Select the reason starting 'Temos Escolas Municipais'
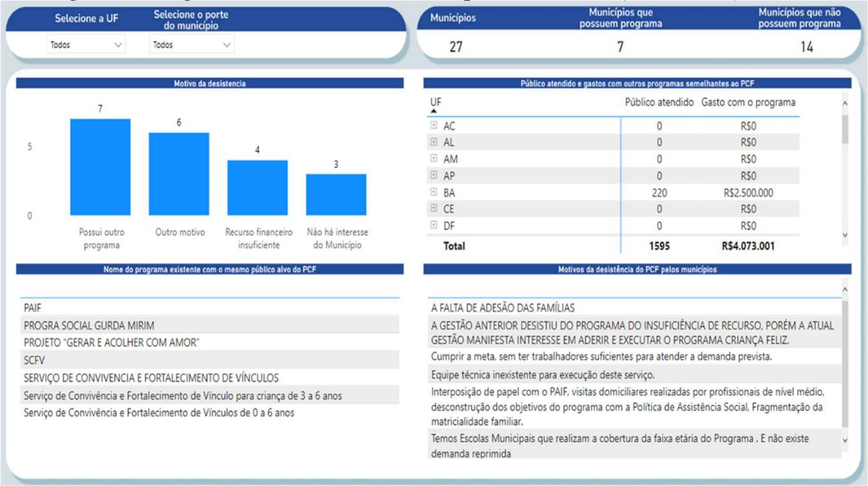This screenshot has width=868, height=486. tap(633, 447)
